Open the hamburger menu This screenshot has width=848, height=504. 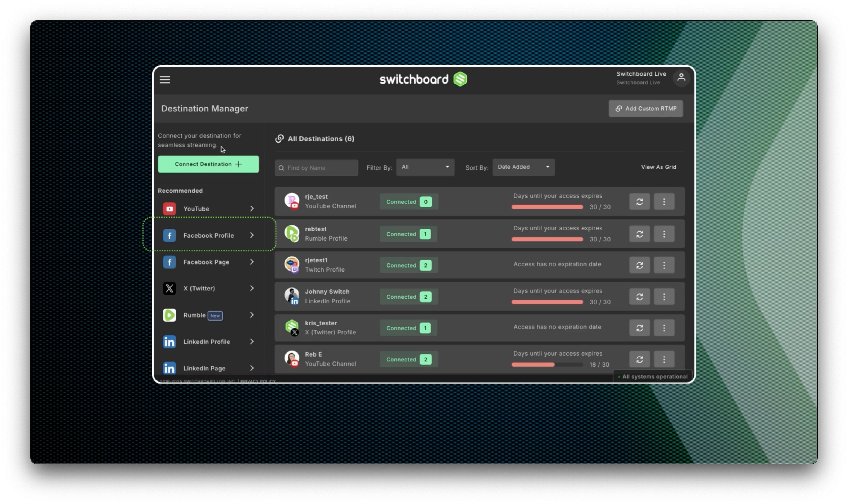point(165,79)
